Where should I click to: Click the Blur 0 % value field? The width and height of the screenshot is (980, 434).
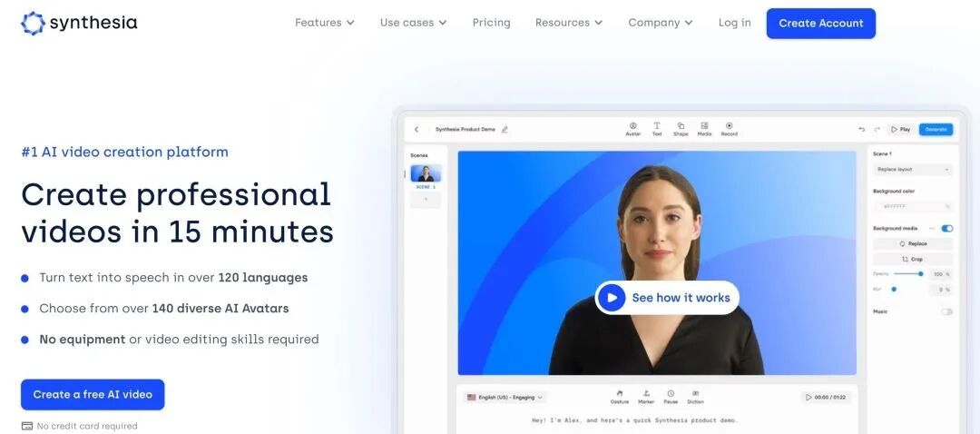(x=940, y=290)
